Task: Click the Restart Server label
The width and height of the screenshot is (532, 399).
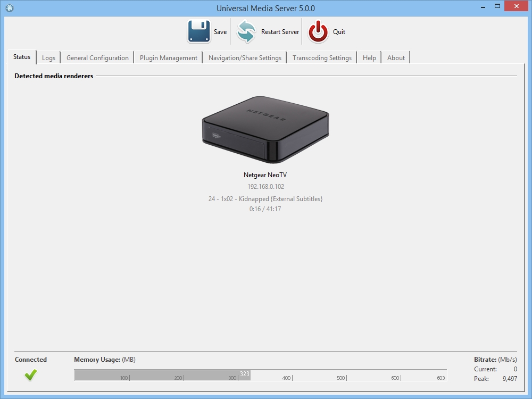Action: coord(280,32)
